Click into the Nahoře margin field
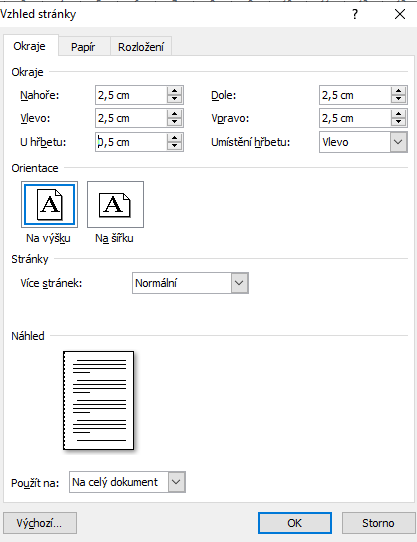Viewport: 417px width, 542px height. [131, 95]
